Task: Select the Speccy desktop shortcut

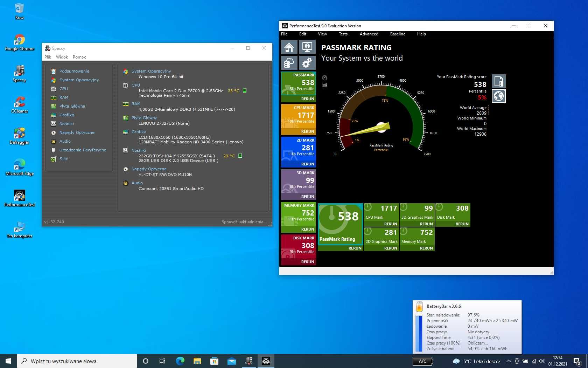Action: point(20,74)
